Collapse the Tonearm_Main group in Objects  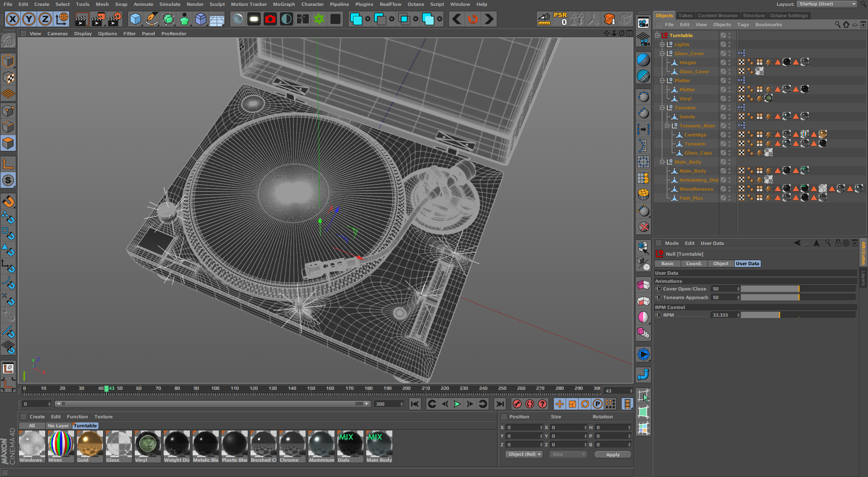coord(667,126)
